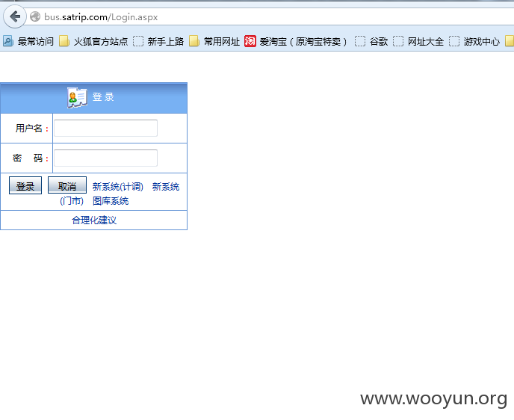Click the globe site identity icon
514x420 pixels.
coord(35,16)
